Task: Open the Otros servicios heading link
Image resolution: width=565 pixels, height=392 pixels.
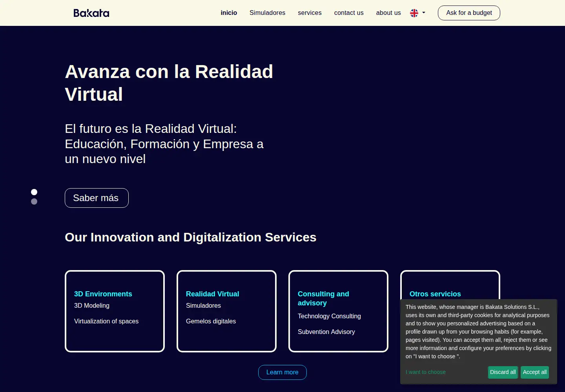Action: pyautogui.click(x=435, y=294)
